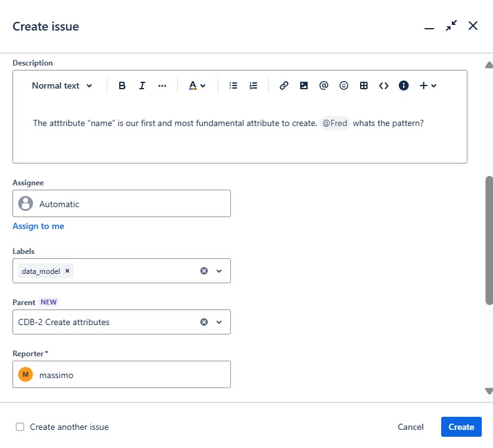
Task: Insert a link using the link icon
Action: [x=284, y=85]
